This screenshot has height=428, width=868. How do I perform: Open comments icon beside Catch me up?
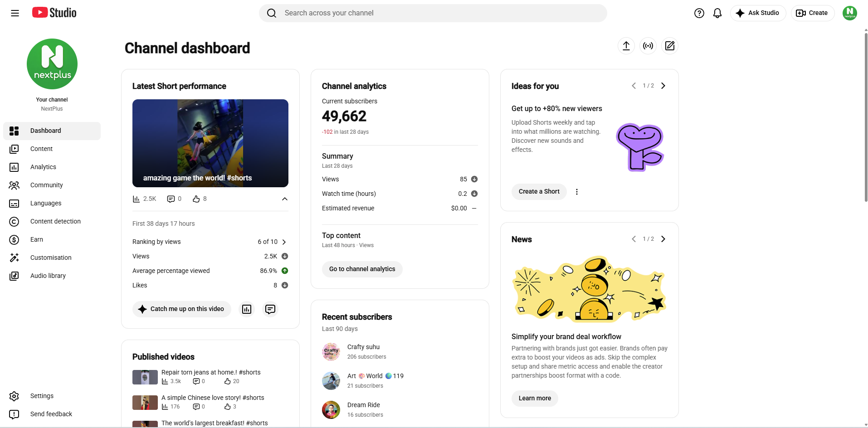[270, 309]
